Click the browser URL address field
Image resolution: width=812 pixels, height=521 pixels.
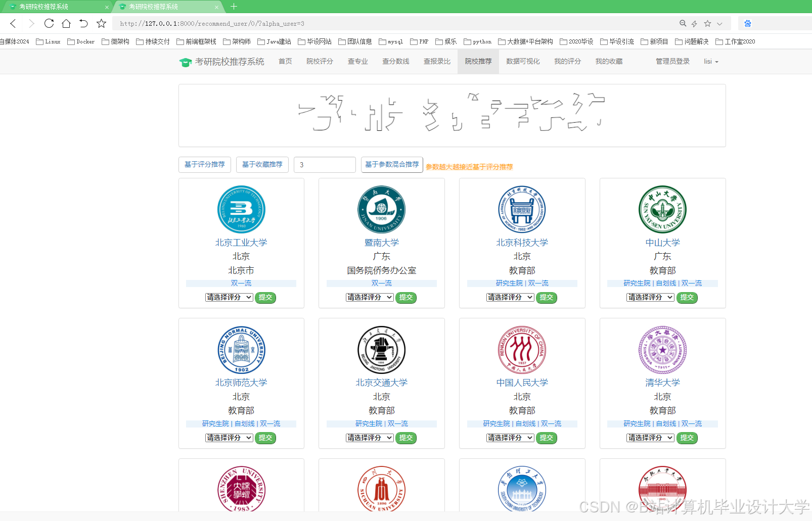pyautogui.click(x=394, y=23)
